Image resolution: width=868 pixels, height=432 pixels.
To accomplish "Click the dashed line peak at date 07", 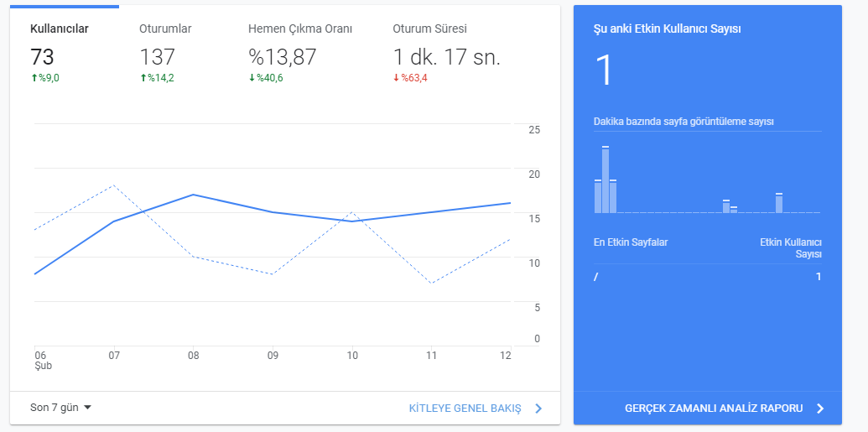I will [113, 185].
